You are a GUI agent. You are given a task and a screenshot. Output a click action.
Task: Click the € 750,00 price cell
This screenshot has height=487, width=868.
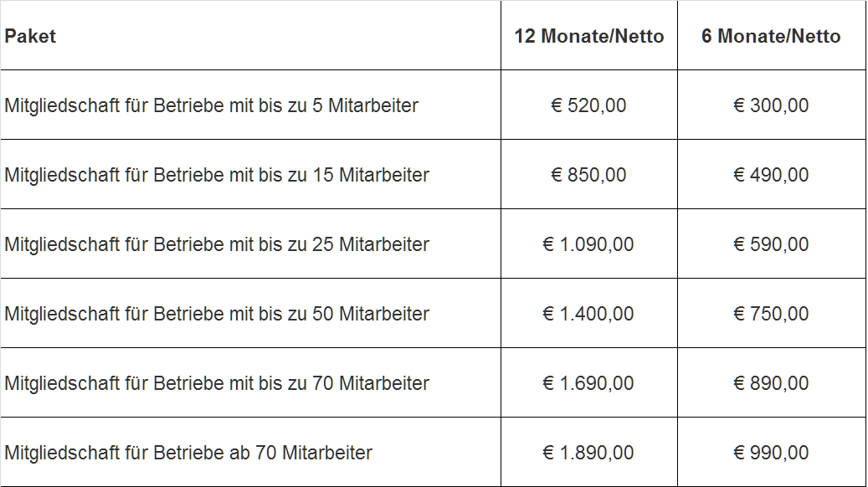[x=771, y=313]
